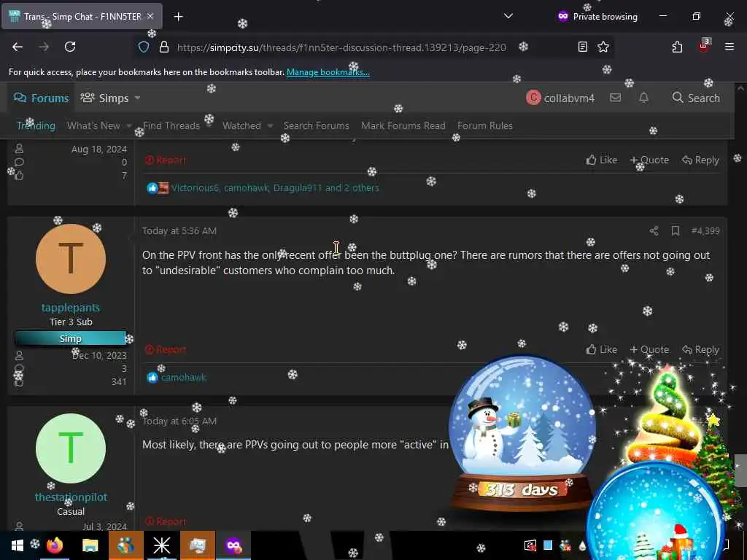747x560 pixels.
Task: Expand the Simps dropdown arrow
Action: (137, 98)
